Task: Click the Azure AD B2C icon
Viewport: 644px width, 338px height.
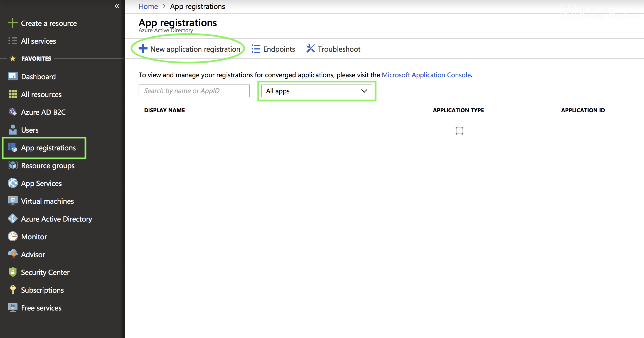Action: (13, 112)
